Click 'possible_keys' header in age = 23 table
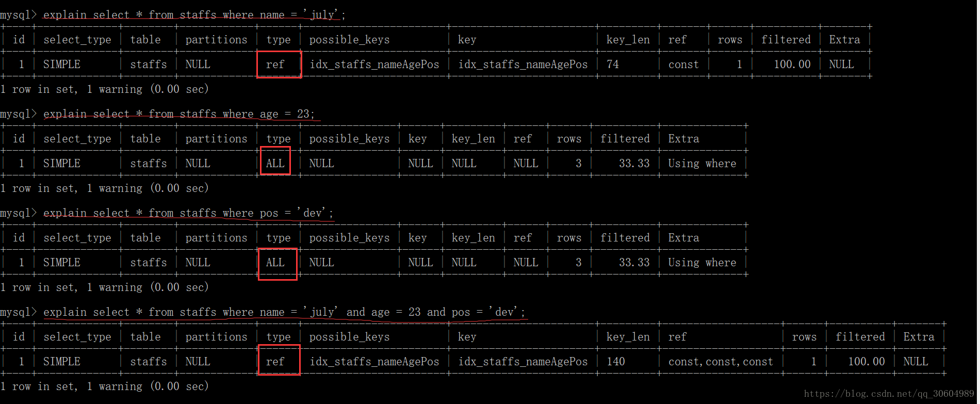This screenshot has height=404, width=980. tap(349, 138)
